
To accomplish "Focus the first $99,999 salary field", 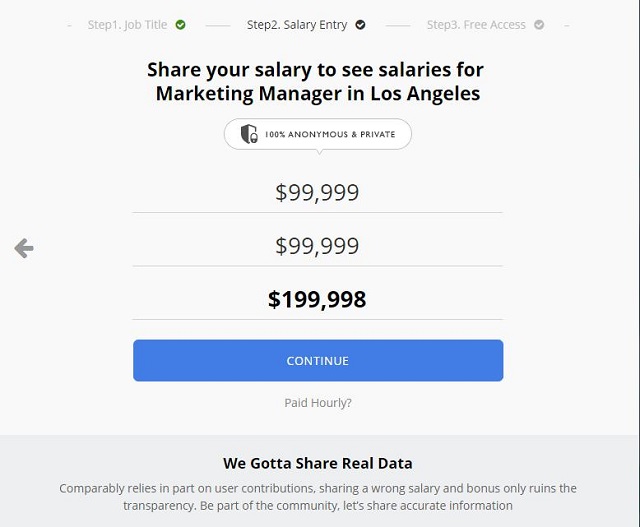I will [317, 193].
